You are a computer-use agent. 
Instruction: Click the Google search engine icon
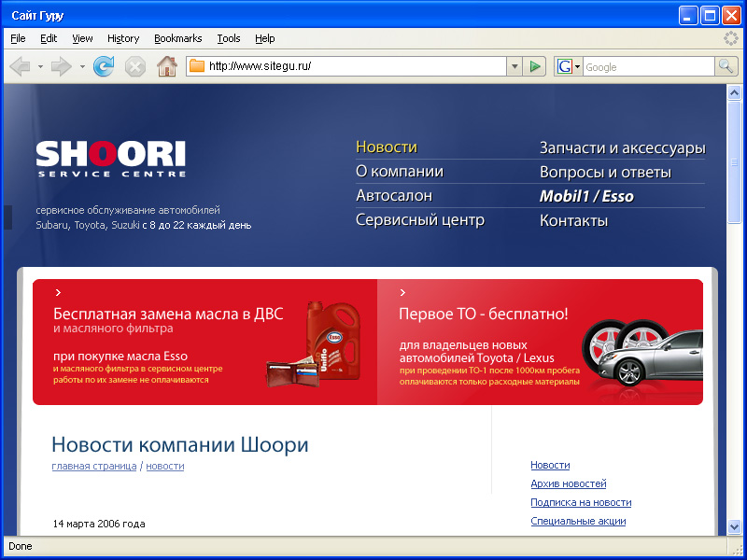click(565, 66)
